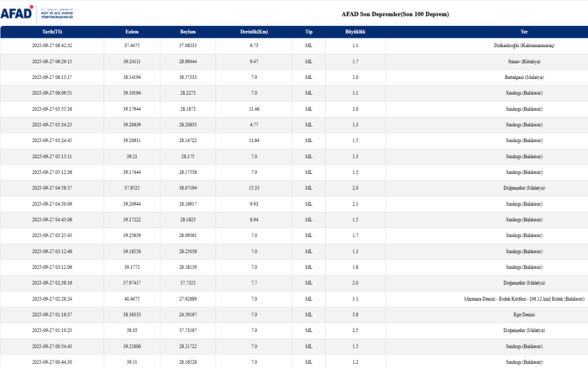This screenshot has width=588, height=368.
Task: Click the 3.8 magnitude cell
Action: click(355, 313)
